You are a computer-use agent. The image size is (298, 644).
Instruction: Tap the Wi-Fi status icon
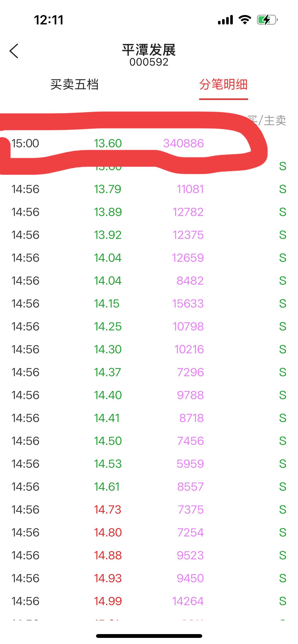point(245,20)
